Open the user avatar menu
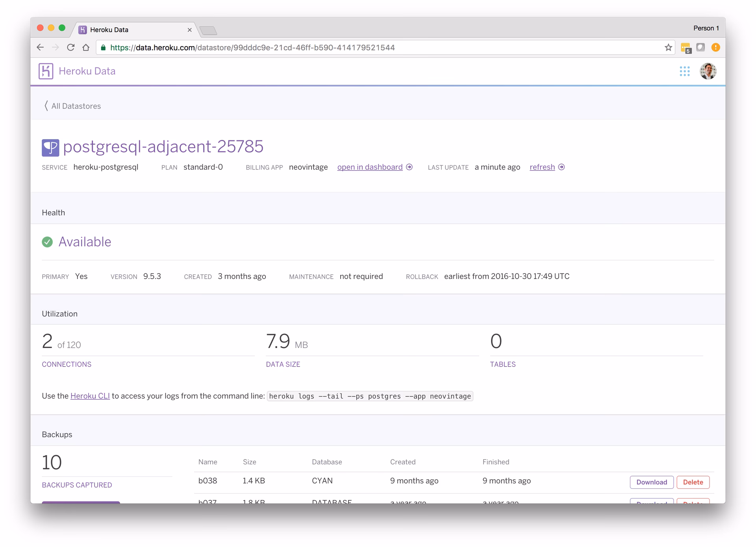This screenshot has height=547, width=756. click(x=708, y=71)
